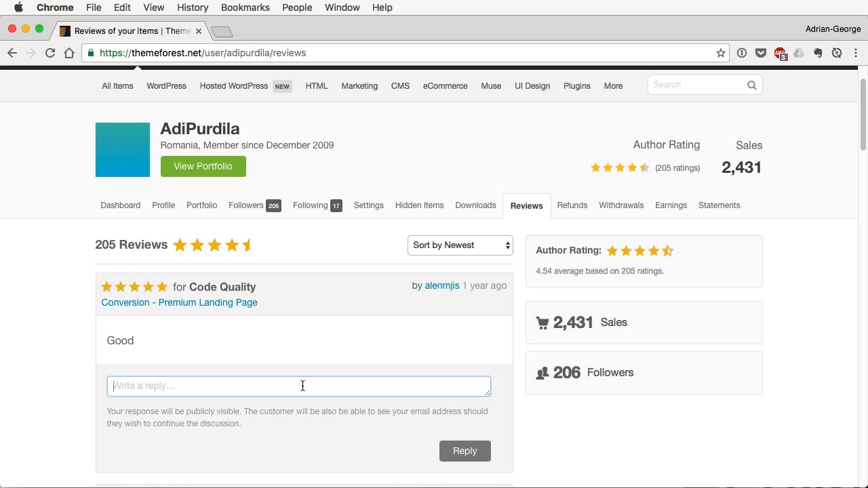Switch to the Dashboard tab
Screen dimensions: 868x488
point(120,205)
